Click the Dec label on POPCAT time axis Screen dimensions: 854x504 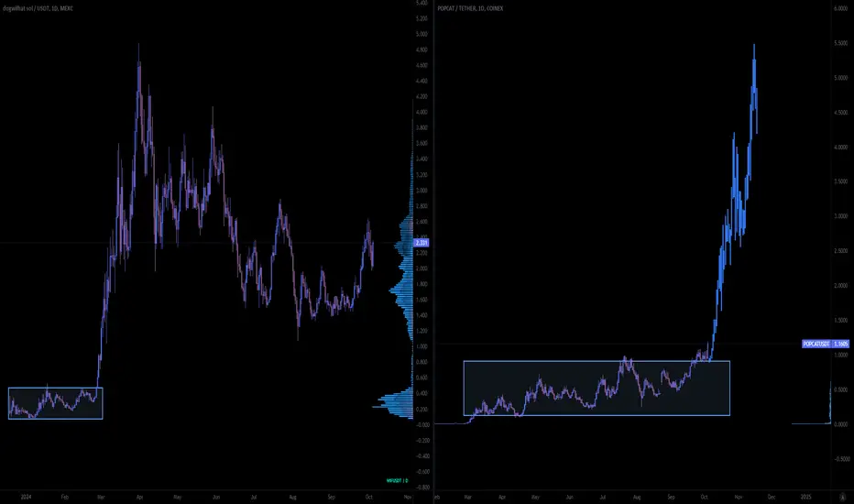pos(772,497)
